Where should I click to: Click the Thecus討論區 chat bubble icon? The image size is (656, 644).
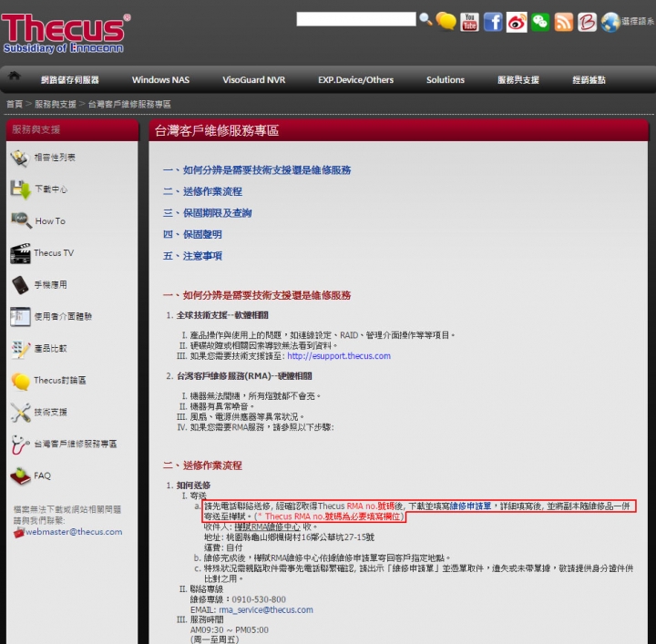tap(20, 382)
